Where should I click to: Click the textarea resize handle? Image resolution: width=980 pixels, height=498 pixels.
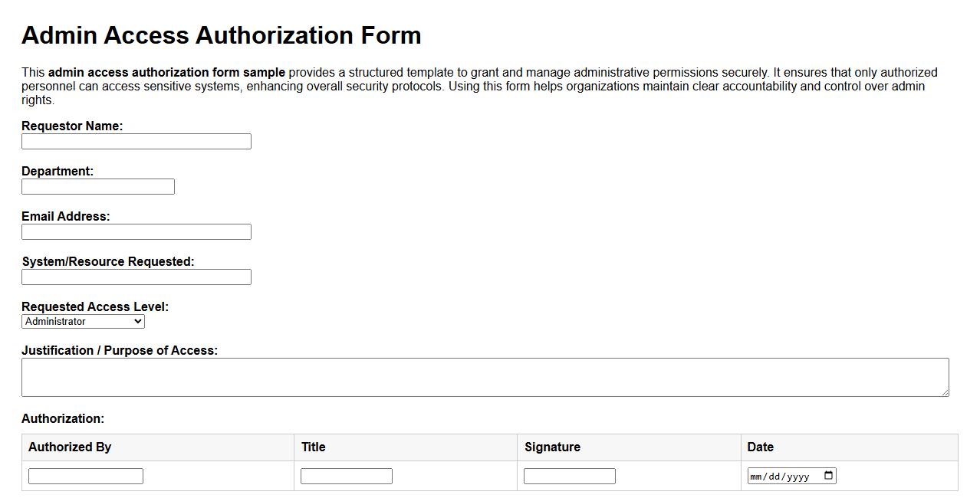click(945, 393)
